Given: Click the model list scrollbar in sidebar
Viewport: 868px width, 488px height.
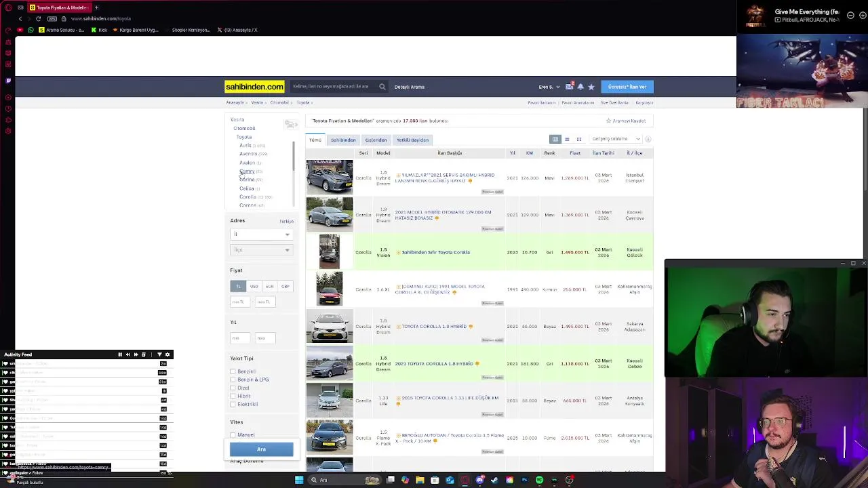Looking at the screenshot, I should (x=294, y=157).
